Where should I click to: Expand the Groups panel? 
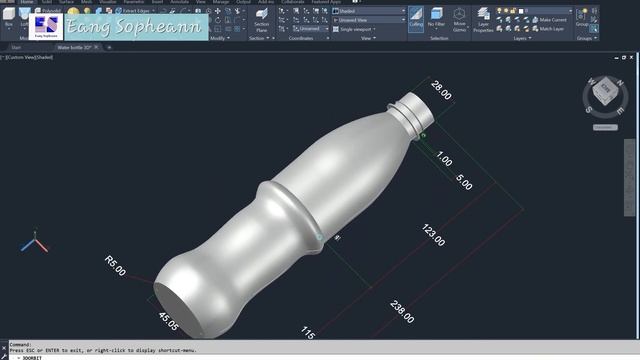587,38
